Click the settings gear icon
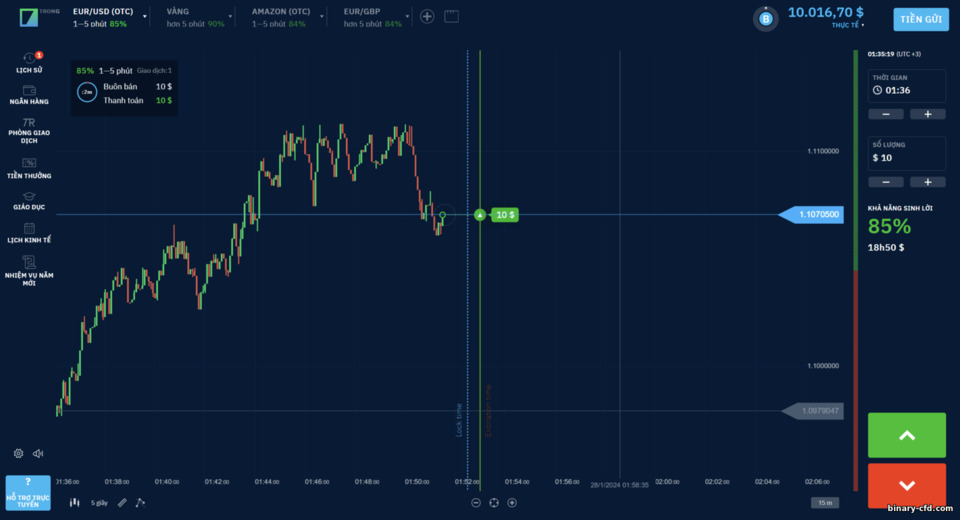Image resolution: width=960 pixels, height=520 pixels. coord(18,453)
